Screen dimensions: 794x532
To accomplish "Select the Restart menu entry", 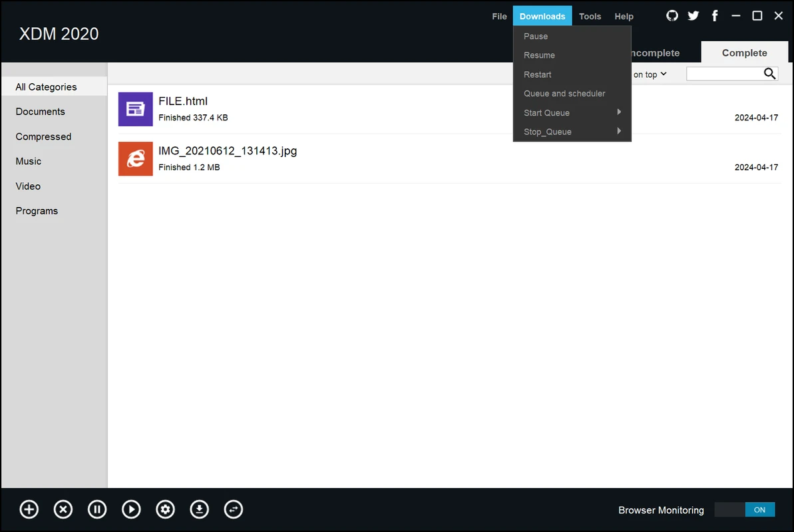I will (x=537, y=74).
